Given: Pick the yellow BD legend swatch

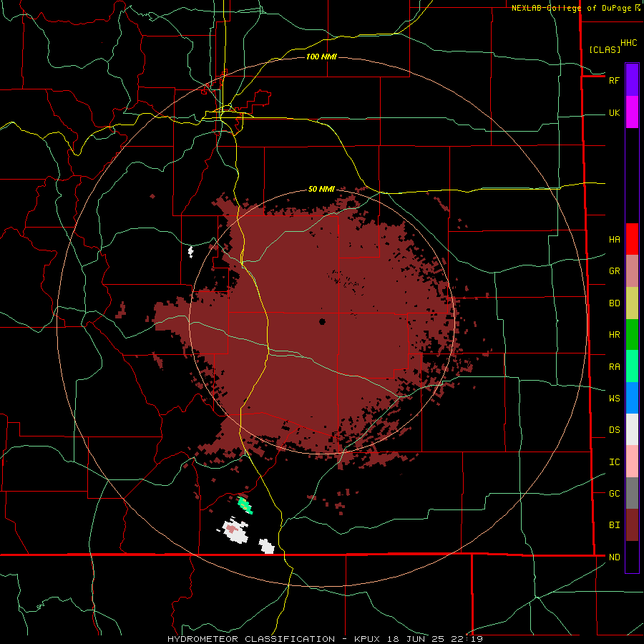Looking at the screenshot, I should click(632, 303).
